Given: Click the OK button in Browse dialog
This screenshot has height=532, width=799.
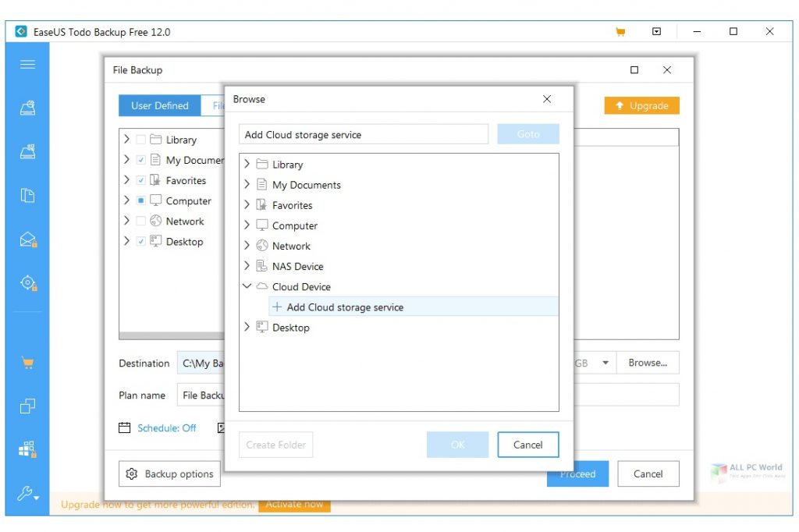Looking at the screenshot, I should pos(457,445).
